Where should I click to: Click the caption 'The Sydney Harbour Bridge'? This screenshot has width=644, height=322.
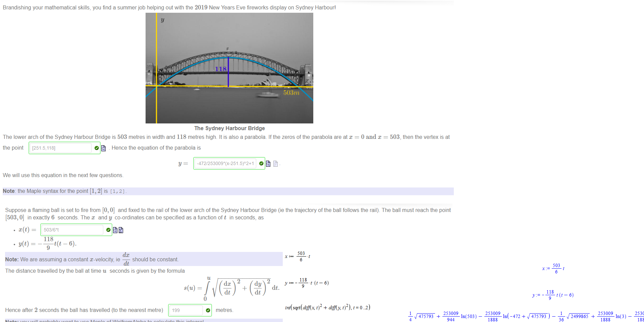click(x=229, y=128)
